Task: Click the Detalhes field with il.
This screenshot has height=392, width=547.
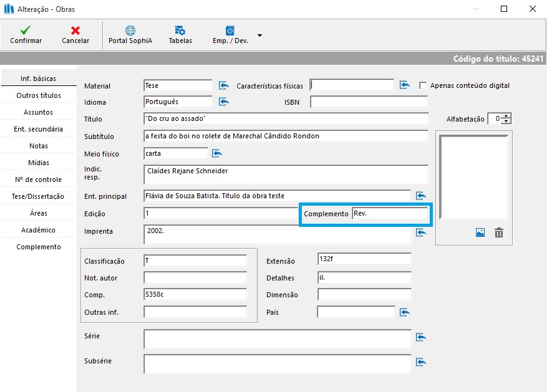Action: [x=364, y=278]
